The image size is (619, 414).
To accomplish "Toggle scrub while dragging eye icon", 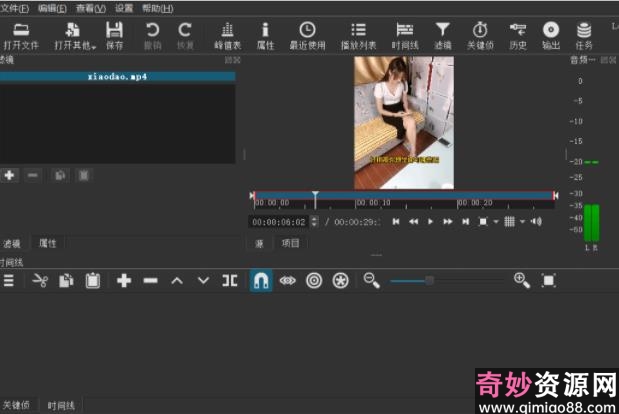I will [x=287, y=281].
